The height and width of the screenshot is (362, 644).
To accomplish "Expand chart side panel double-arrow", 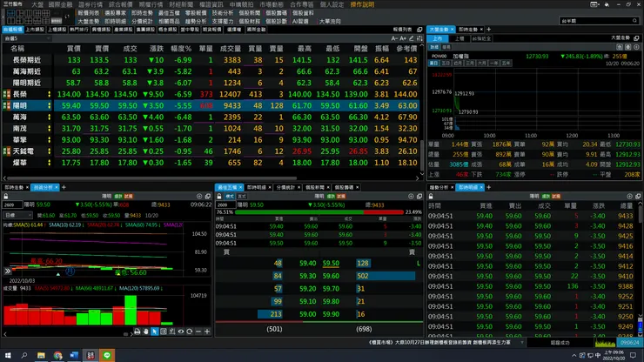I will pos(7,271).
